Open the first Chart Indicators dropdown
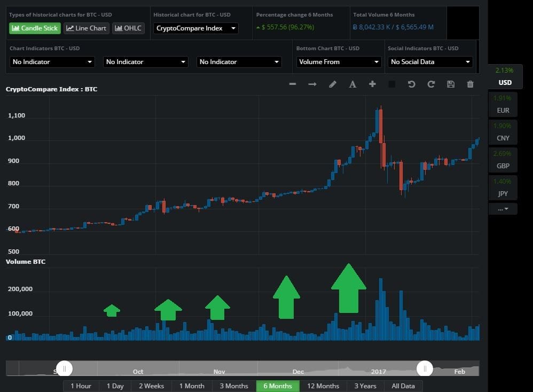 [51, 62]
